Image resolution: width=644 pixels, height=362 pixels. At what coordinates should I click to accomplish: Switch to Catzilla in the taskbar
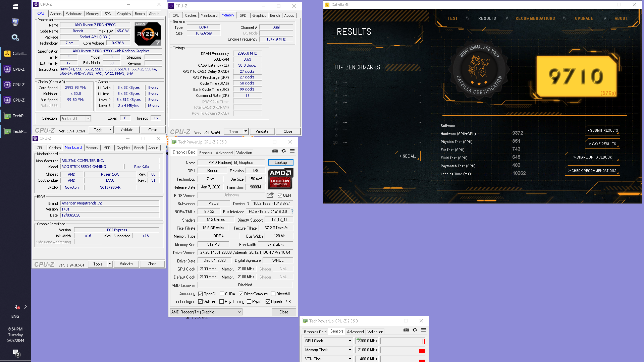tap(15, 54)
